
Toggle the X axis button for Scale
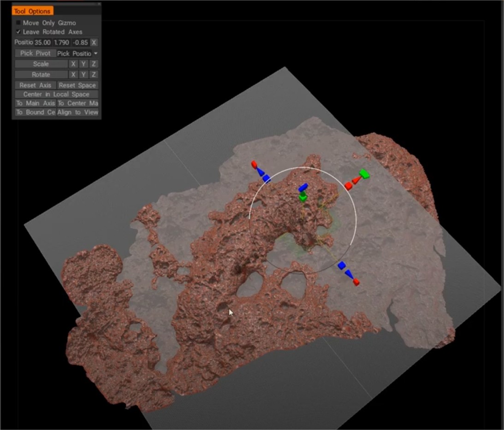point(73,64)
